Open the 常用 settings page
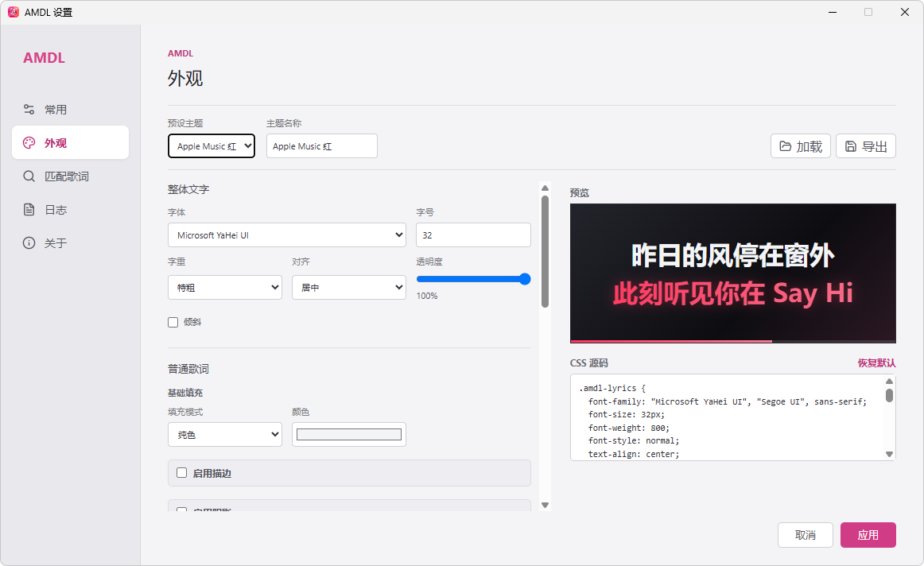The width and height of the screenshot is (924, 566). 70,110
